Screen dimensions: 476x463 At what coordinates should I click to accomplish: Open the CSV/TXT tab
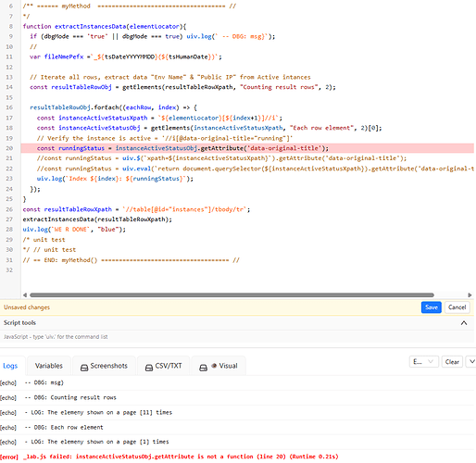pos(163,366)
